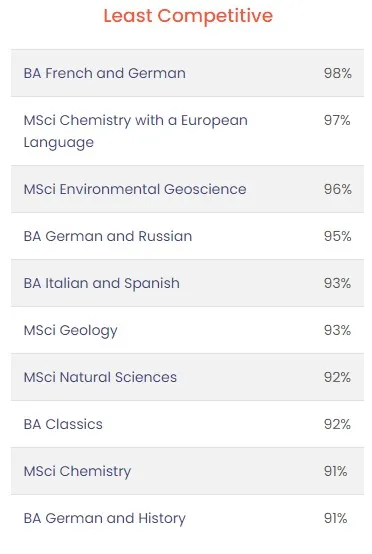372x554 pixels.
Task: Select the 93% value beside MSci Geology
Action: 337,330
